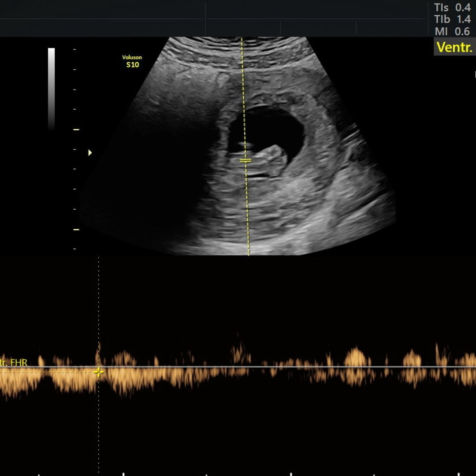The image size is (476, 476).
Task: Click the dashed yellow Doppler cursor line
Action: click(243, 97)
